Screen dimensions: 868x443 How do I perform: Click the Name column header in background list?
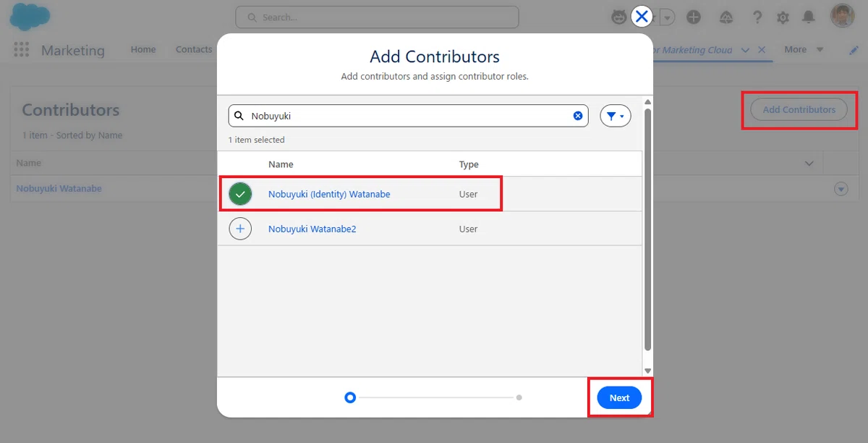pos(29,163)
